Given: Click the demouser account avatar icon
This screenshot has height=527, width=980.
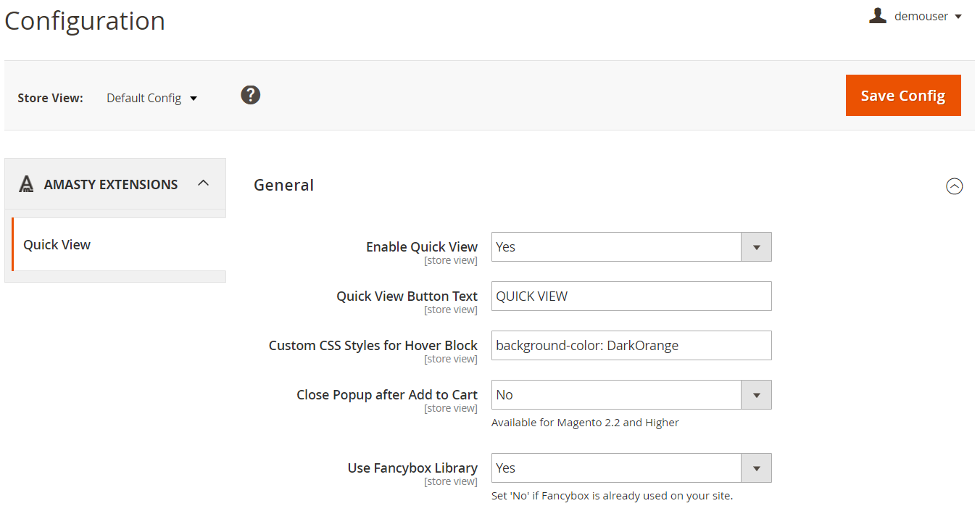Looking at the screenshot, I should coord(878,16).
